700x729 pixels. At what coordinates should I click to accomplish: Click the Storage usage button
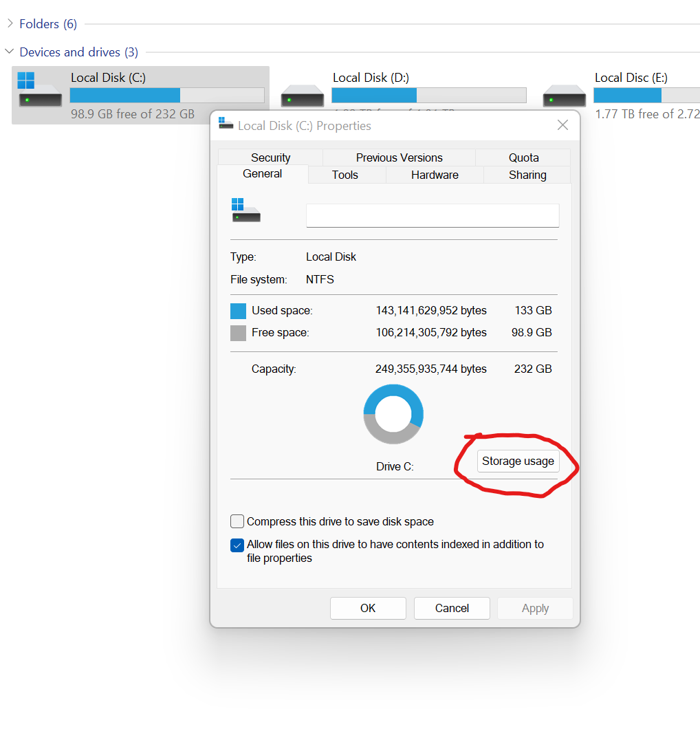click(518, 461)
